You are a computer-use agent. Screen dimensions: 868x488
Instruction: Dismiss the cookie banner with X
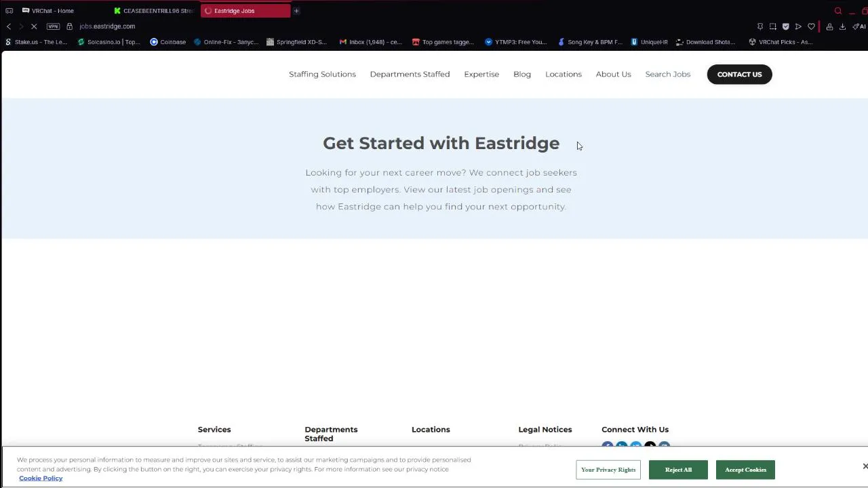(x=865, y=466)
